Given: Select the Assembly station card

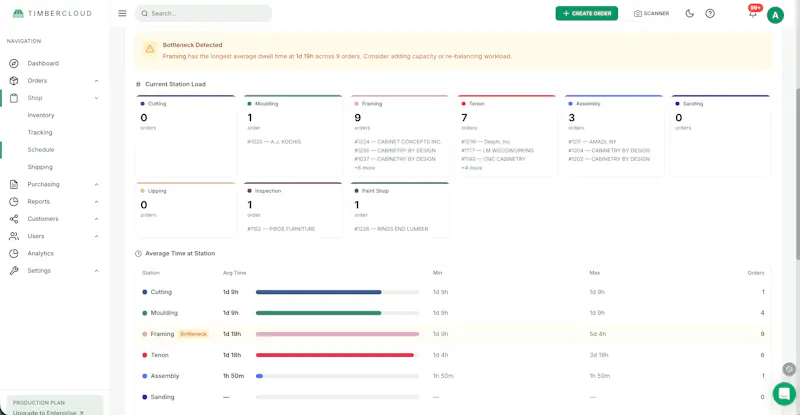Looking at the screenshot, I should click(614, 135).
